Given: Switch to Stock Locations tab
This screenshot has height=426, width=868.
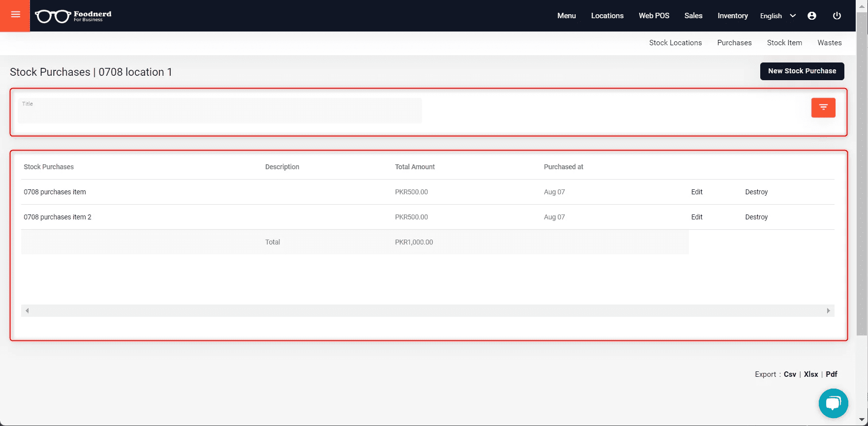Looking at the screenshot, I should pyautogui.click(x=675, y=43).
